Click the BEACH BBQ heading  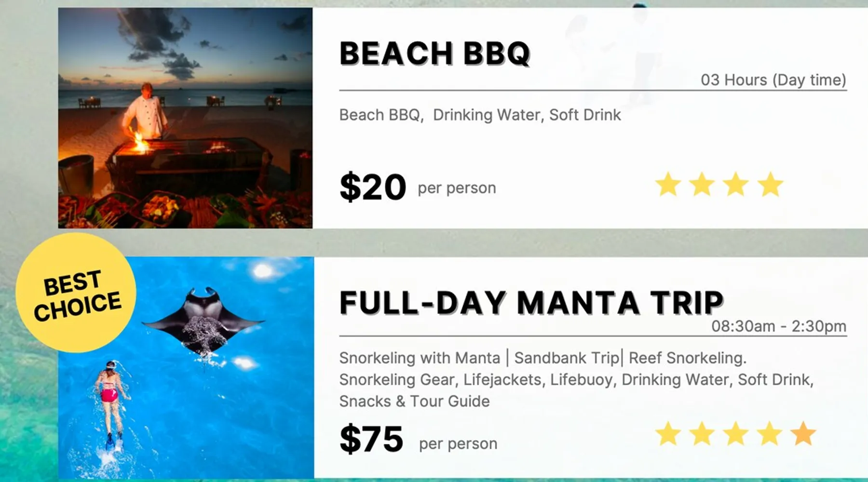434,53
